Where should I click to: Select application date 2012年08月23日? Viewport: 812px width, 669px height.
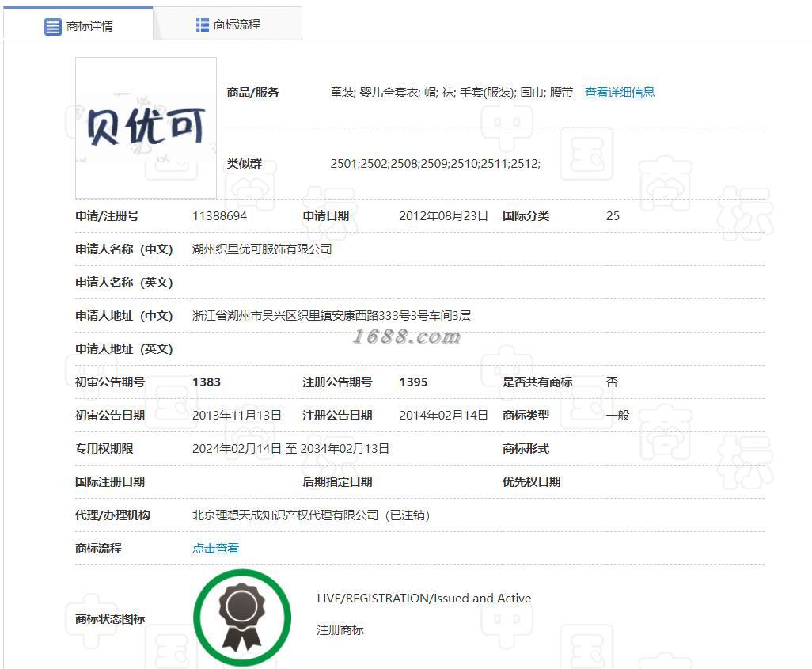point(443,215)
